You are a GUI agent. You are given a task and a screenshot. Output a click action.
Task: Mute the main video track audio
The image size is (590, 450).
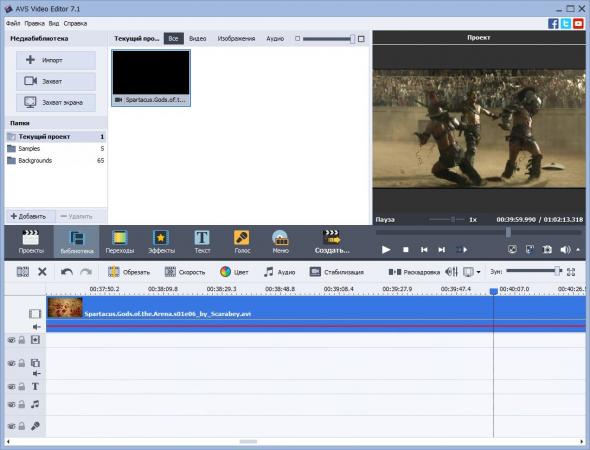pyautogui.click(x=36, y=327)
